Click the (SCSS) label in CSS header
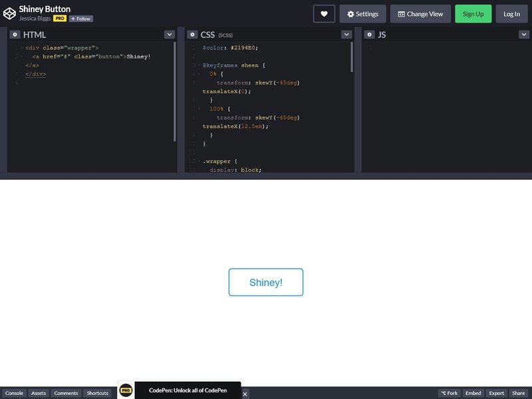 [x=225, y=35]
